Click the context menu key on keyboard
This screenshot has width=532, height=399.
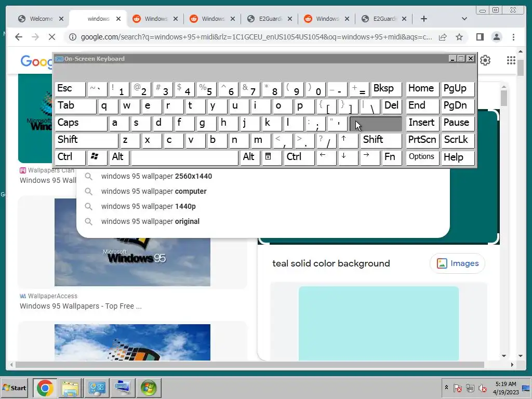click(x=271, y=157)
